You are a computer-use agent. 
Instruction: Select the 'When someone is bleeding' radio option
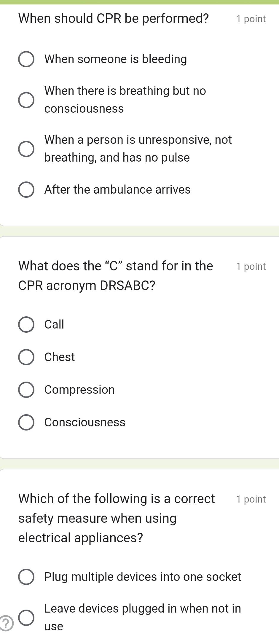26,59
